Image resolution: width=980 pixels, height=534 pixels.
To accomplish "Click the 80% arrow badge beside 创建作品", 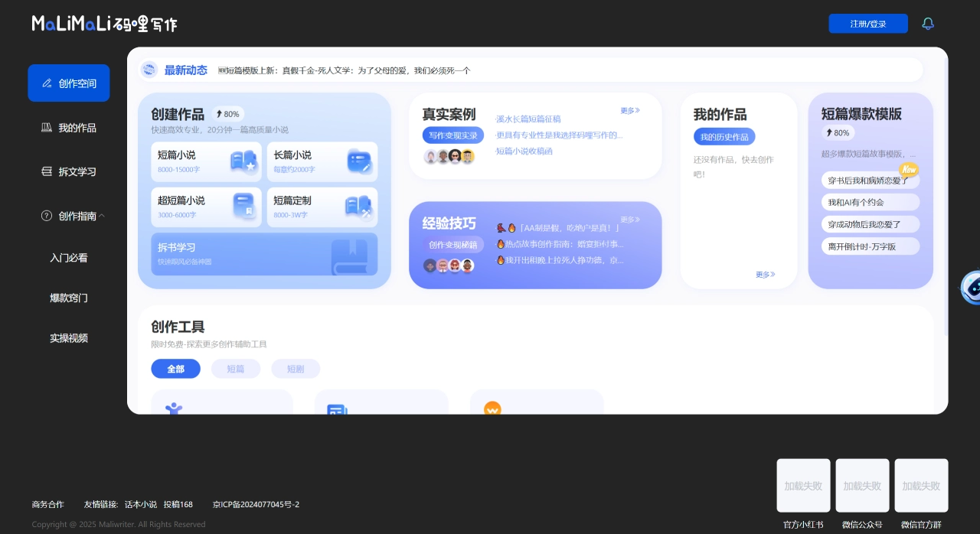I will [228, 114].
